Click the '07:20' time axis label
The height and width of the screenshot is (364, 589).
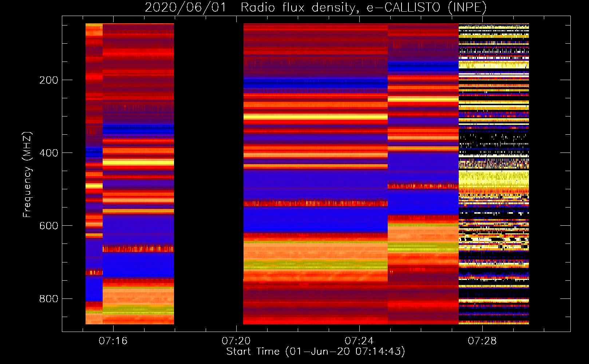(x=236, y=341)
